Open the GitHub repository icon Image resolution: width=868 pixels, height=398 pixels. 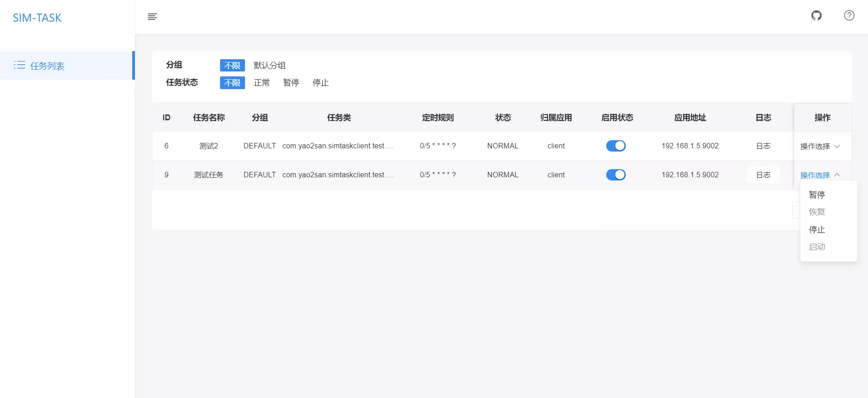816,16
